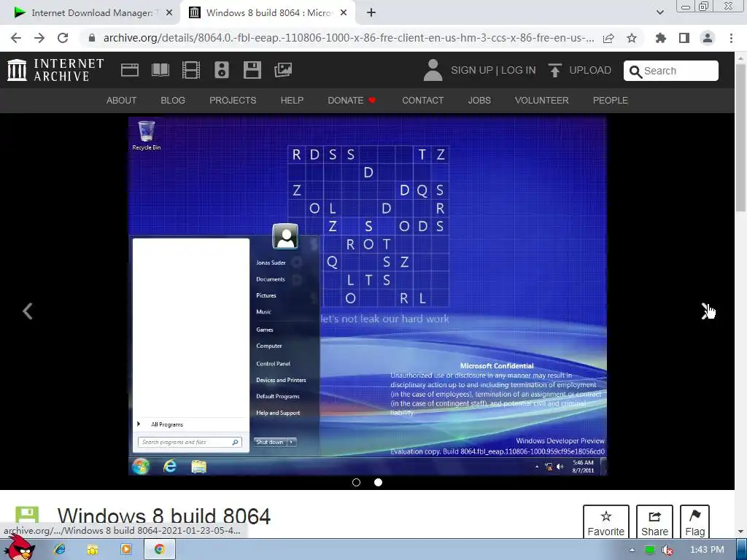Open the HELP menu item

(x=292, y=101)
